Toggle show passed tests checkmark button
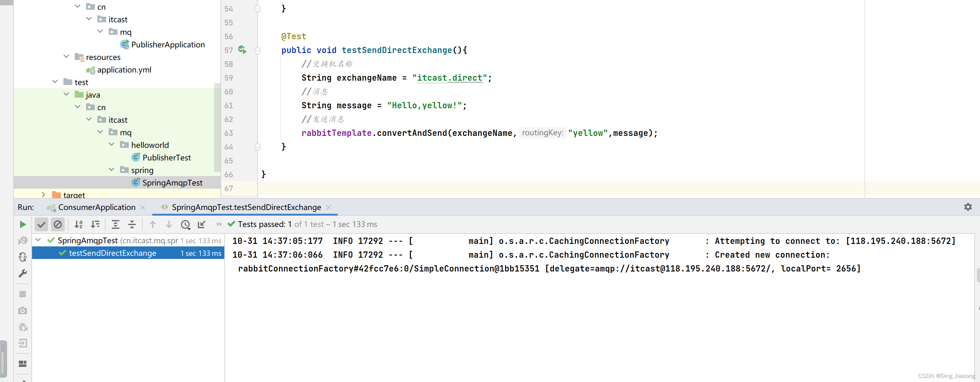Screen dimensions: 980x382 click(x=41, y=224)
